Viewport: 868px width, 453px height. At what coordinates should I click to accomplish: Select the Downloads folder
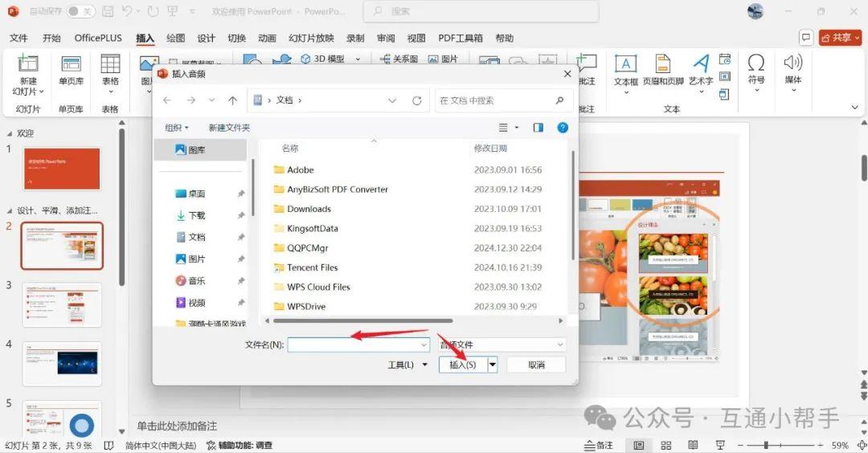pos(309,209)
